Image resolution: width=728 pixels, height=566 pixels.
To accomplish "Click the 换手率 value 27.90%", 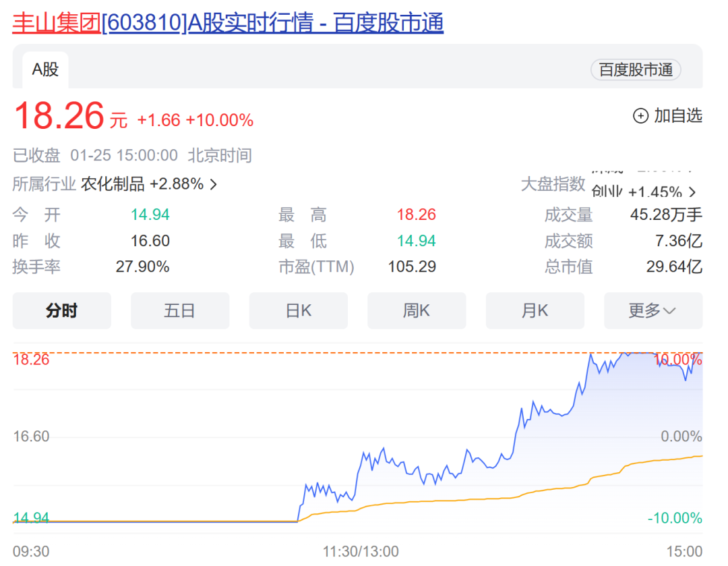I will tap(142, 266).
